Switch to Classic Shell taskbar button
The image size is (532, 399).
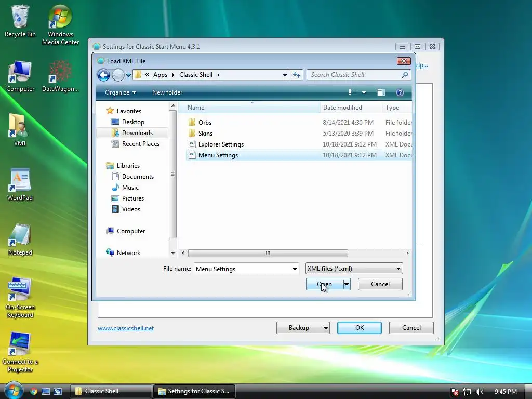coord(111,391)
